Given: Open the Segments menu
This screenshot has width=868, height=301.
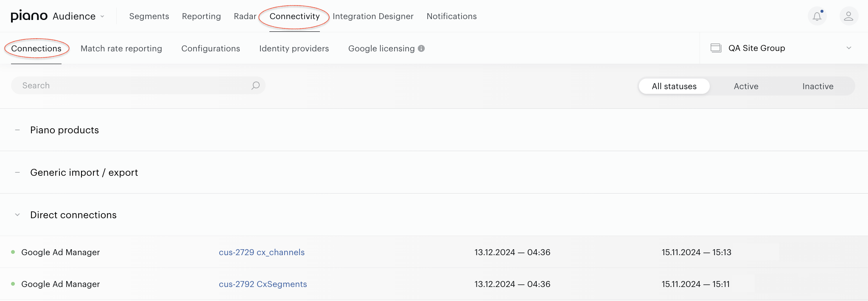Looking at the screenshot, I should tap(149, 16).
